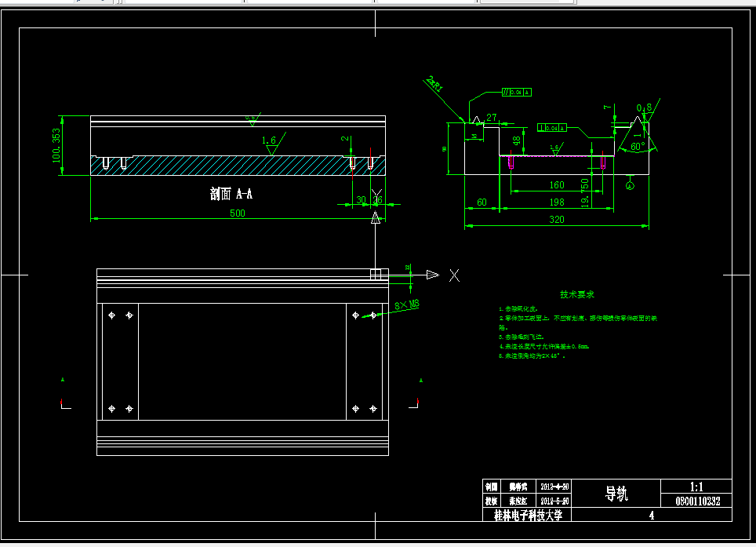This screenshot has width=756, height=547.
Task: Click technical note 3 去除毛刺飞边
Action: tap(522, 337)
